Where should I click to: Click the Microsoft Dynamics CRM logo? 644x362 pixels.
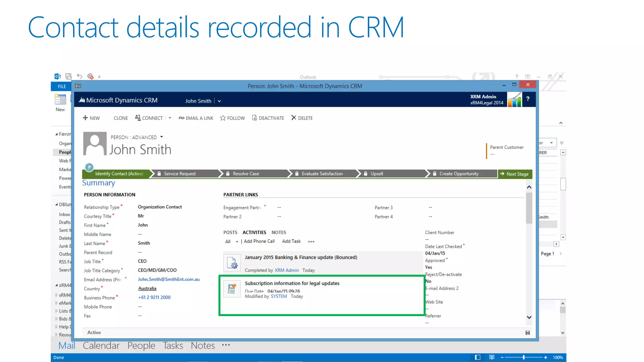[x=118, y=100]
